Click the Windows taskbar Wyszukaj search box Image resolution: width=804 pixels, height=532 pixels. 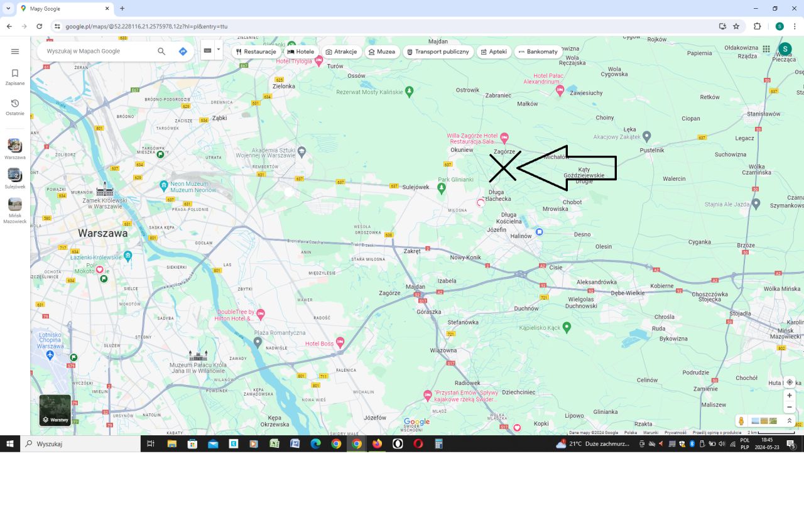[80, 443]
